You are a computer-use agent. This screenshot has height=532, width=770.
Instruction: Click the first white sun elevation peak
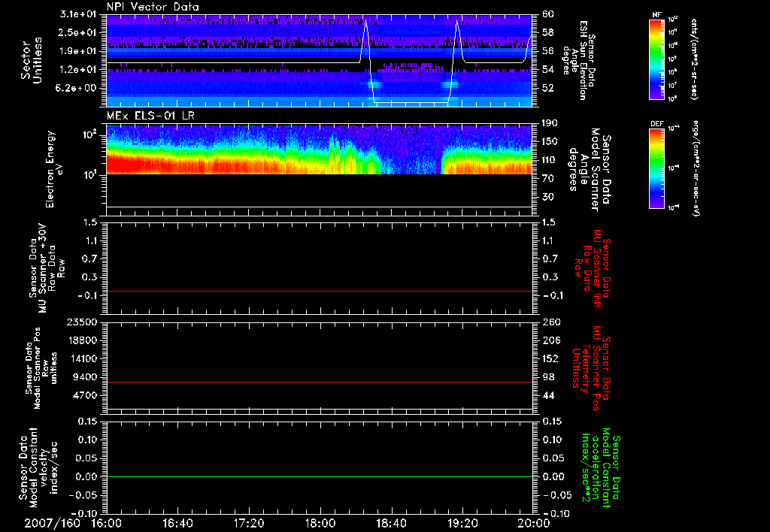click(365, 23)
